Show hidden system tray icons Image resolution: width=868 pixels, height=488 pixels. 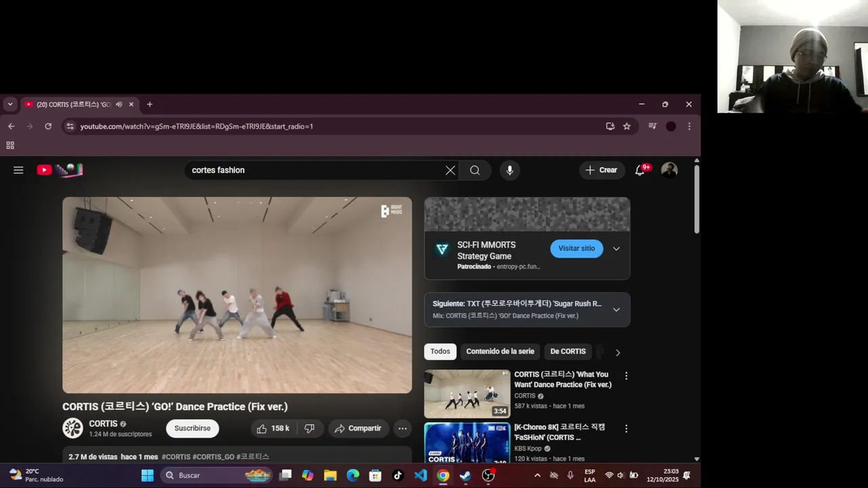(x=538, y=476)
